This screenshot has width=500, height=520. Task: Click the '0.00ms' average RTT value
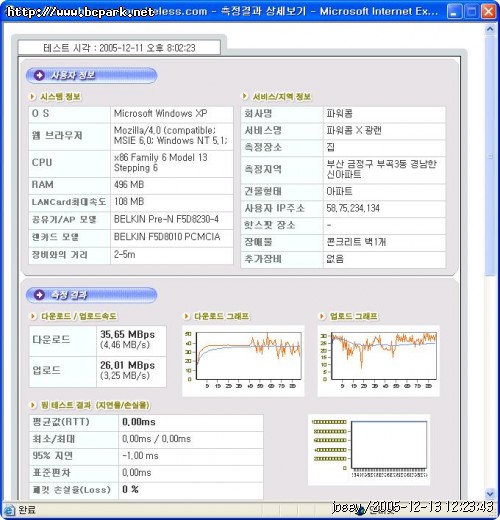[x=139, y=422]
